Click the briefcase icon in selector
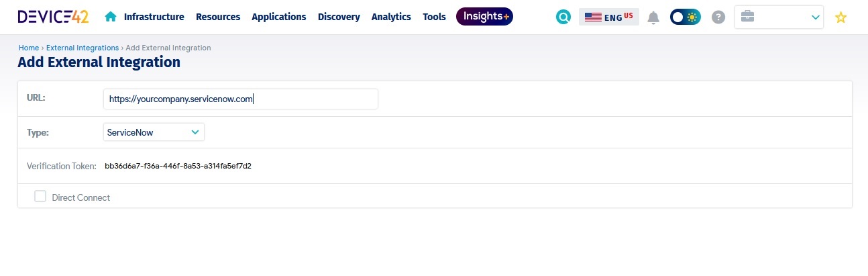This screenshot has width=868, height=276. (747, 16)
